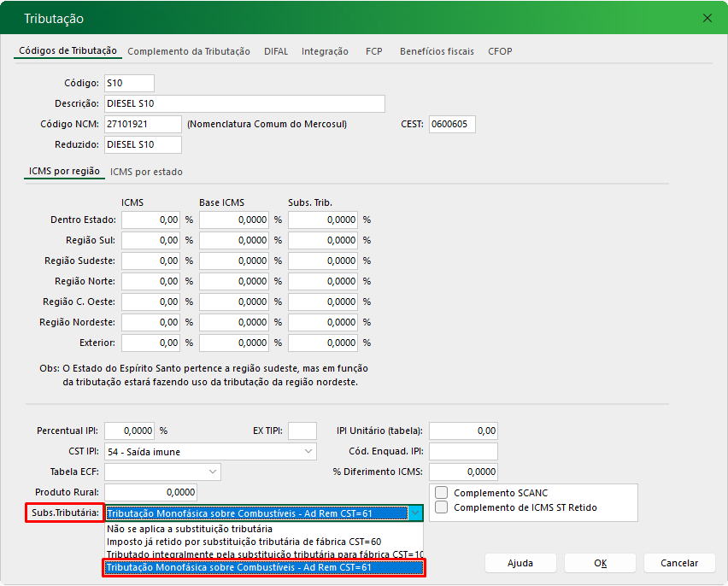The height and width of the screenshot is (586, 728).
Task: Click the Produto Rural field
Action: click(x=151, y=492)
